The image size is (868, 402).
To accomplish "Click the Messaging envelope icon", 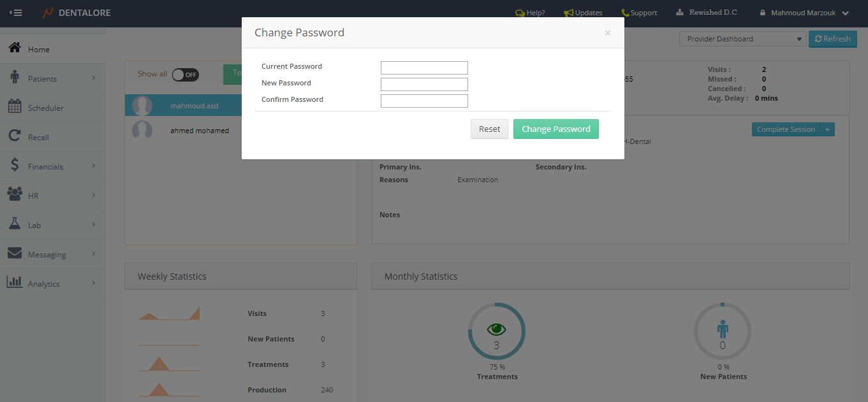I will (15, 254).
